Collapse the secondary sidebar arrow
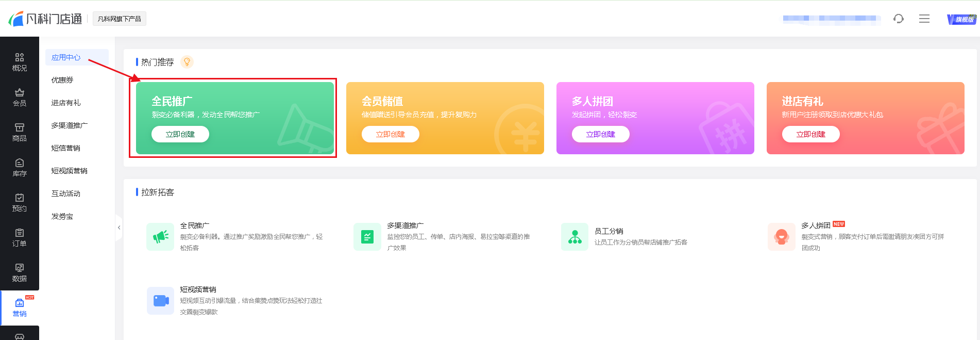Image resolution: width=980 pixels, height=340 pixels. (119, 228)
